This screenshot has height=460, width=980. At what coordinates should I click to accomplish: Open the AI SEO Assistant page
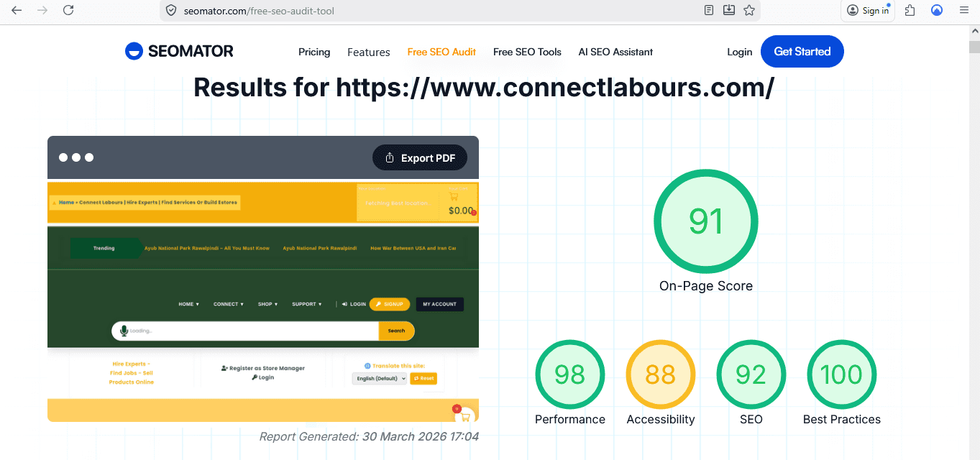pyautogui.click(x=615, y=52)
